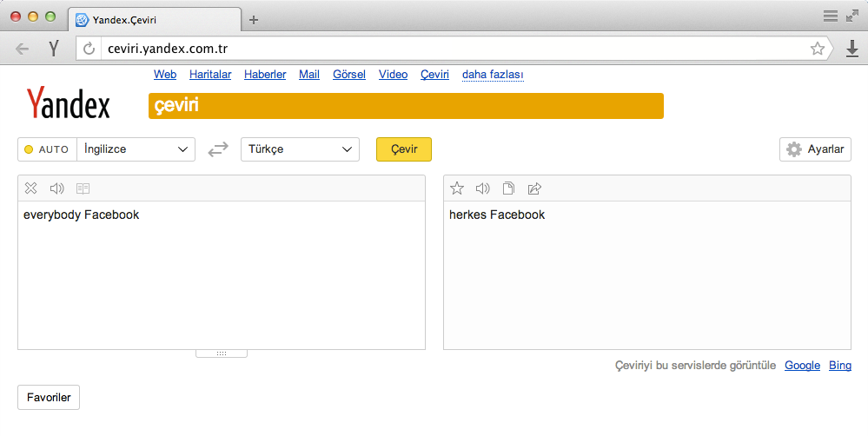Play audio of the source text
This screenshot has width=868, height=436.
tap(57, 188)
